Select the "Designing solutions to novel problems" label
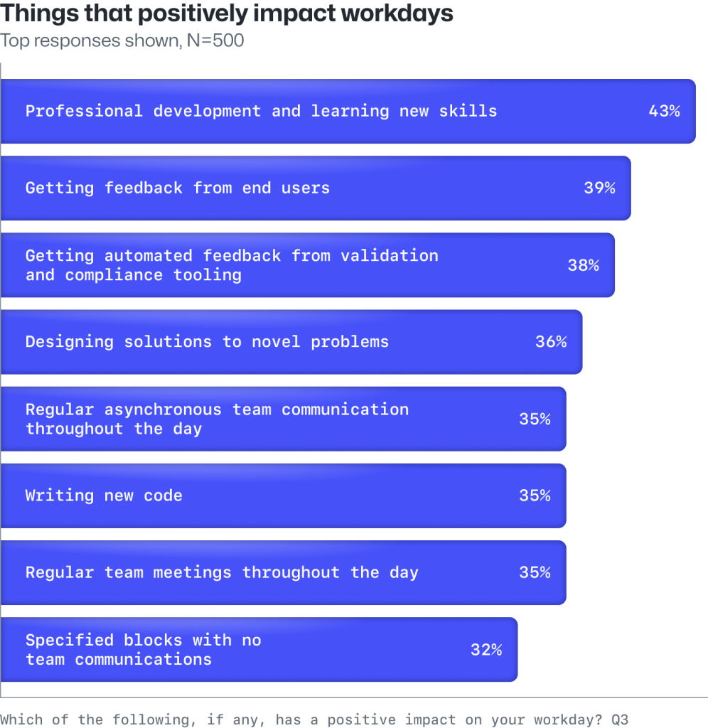This screenshot has height=728, width=708. tap(207, 342)
